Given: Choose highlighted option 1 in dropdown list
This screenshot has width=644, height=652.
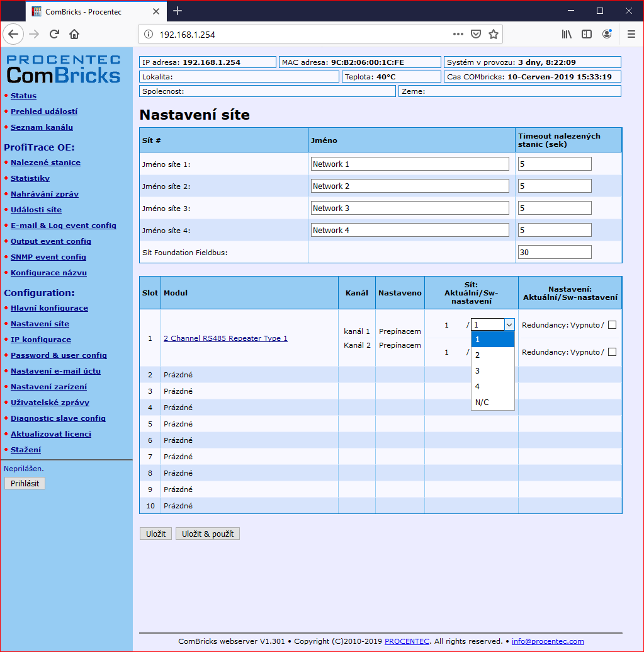Looking at the screenshot, I should [x=493, y=339].
